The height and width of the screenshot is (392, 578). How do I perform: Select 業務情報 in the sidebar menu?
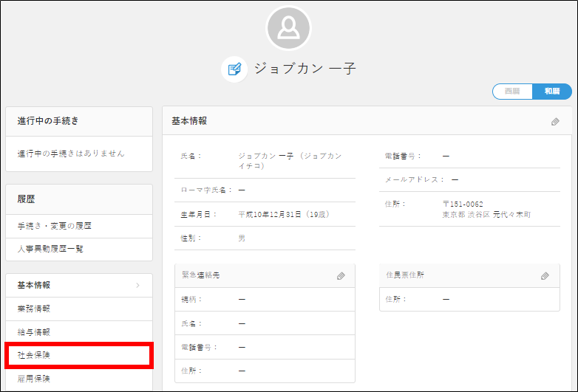[x=34, y=308]
